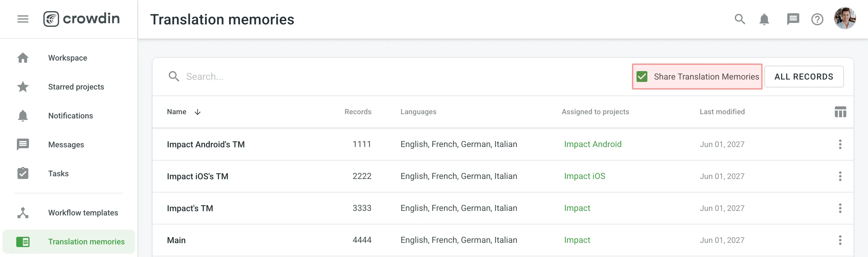Screen dimensions: 868x257
Task: Open three-dot menu for Main row
Action: pos(840,240)
